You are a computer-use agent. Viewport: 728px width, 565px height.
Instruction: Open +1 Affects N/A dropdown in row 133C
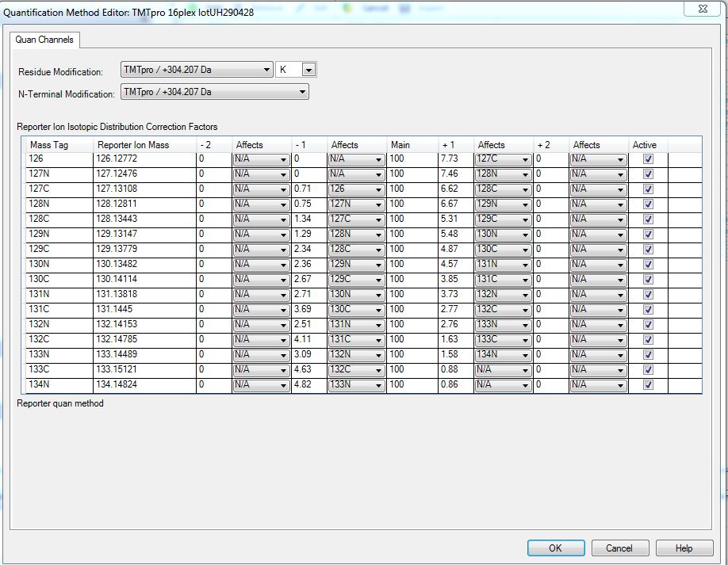point(504,370)
